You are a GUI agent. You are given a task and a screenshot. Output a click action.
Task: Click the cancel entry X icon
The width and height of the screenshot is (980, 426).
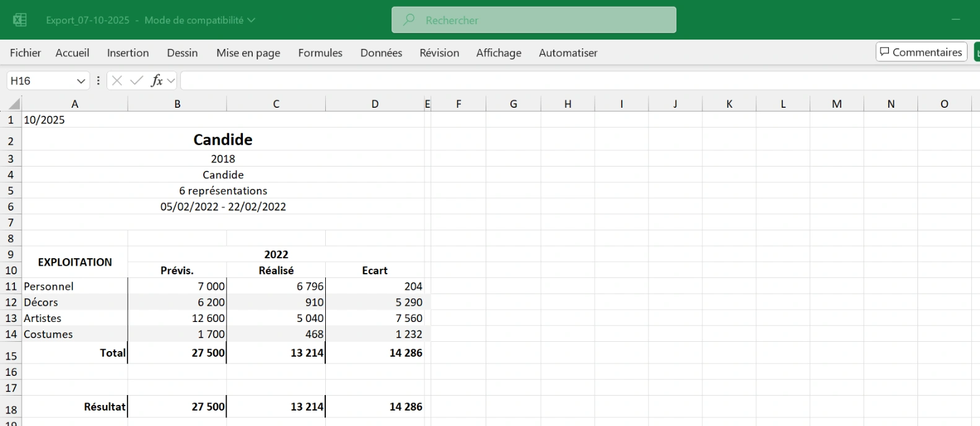tap(117, 80)
